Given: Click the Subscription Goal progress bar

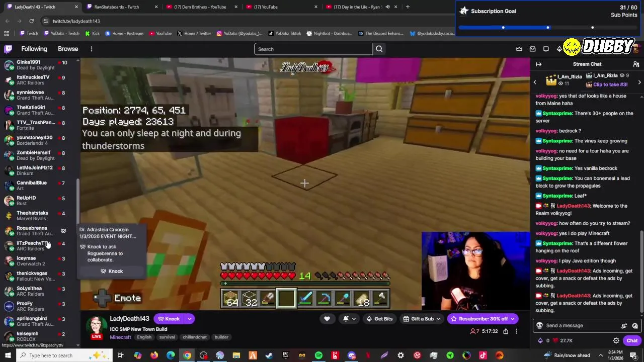Looking at the screenshot, I should (547, 27).
